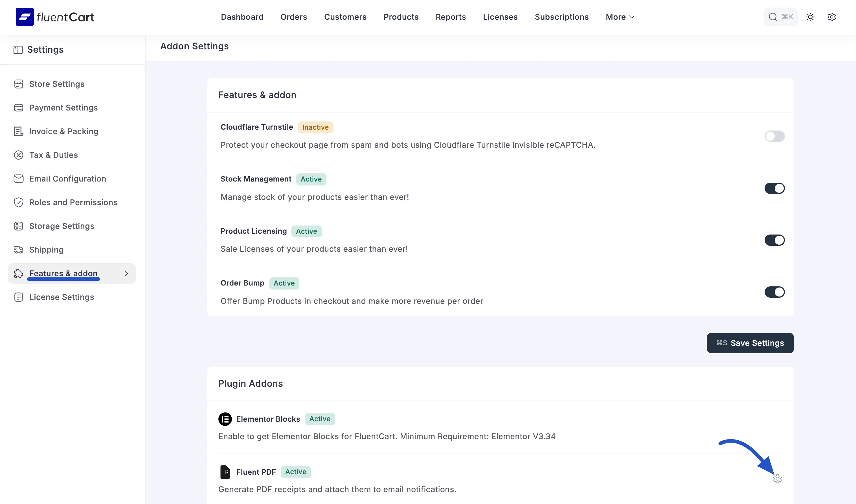Click the Elementor Blocks logo icon

point(225,419)
